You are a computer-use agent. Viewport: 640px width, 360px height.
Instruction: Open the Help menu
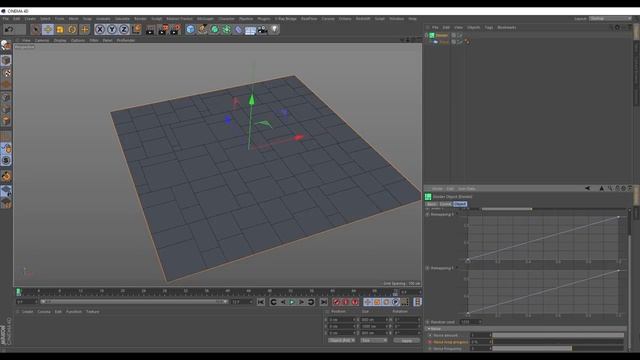[413, 19]
